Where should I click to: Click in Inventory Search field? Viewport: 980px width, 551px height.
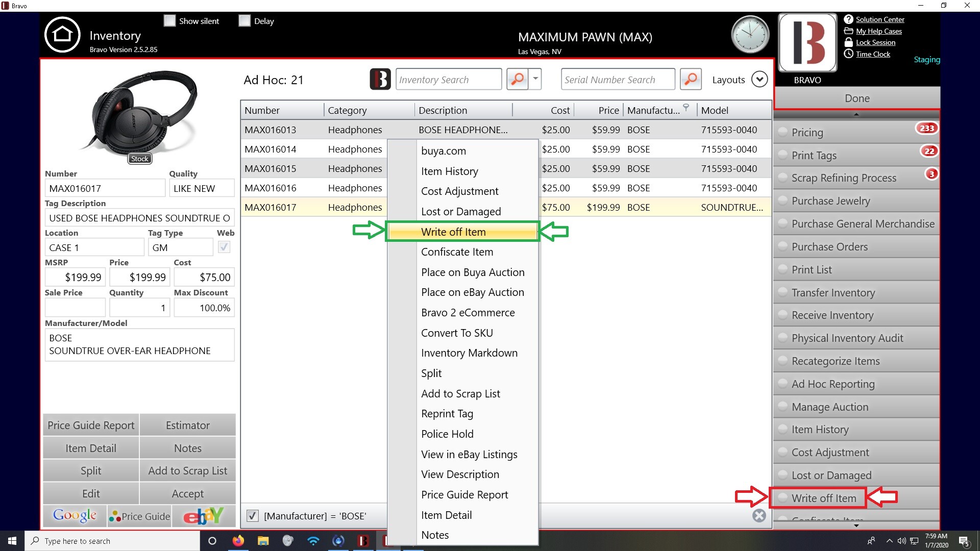pyautogui.click(x=448, y=79)
